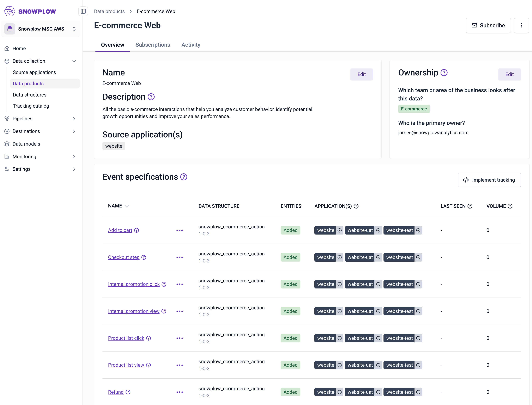Click the Implement tracking code icon
Screen dimensions: 532x405
tap(466, 180)
